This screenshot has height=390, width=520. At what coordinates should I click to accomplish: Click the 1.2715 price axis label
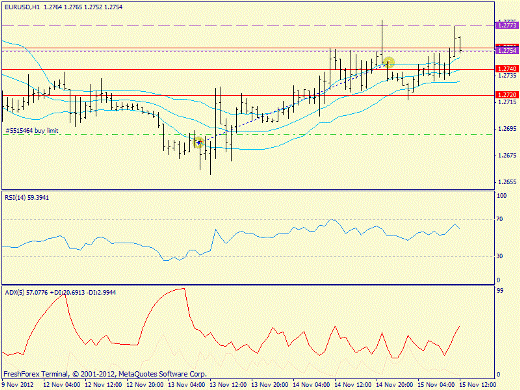pyautogui.click(x=507, y=102)
